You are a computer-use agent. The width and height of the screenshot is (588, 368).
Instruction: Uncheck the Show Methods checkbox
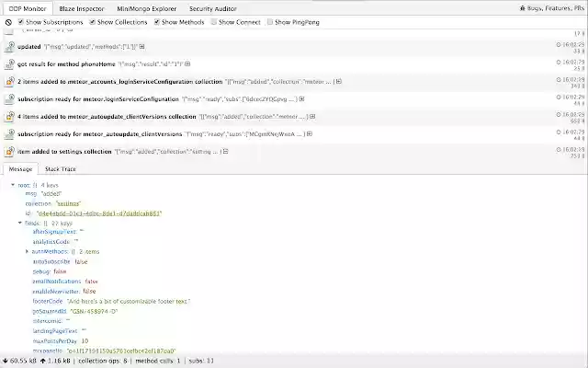coord(157,22)
